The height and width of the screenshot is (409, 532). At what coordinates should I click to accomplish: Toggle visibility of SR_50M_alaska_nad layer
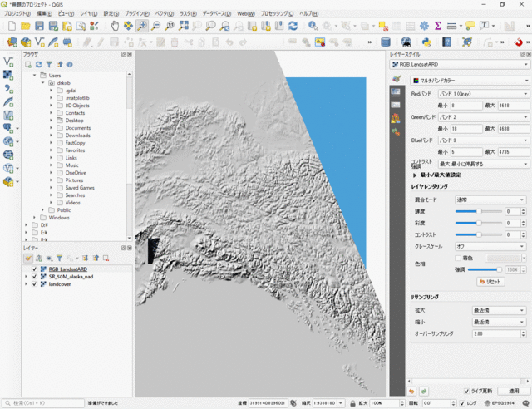click(34, 277)
